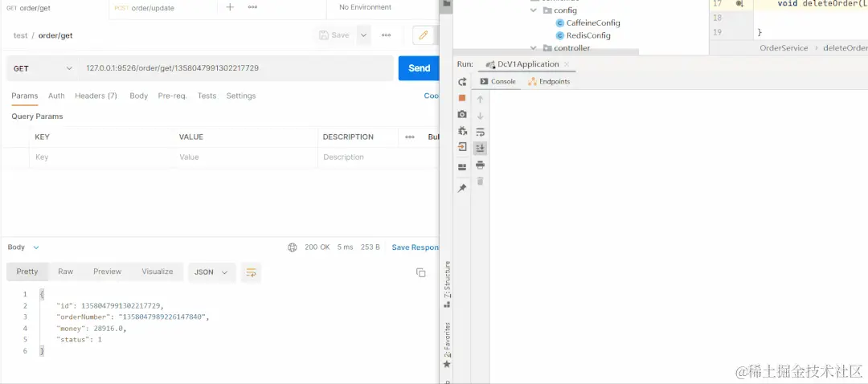
Task: Save the request
Action: click(x=334, y=35)
